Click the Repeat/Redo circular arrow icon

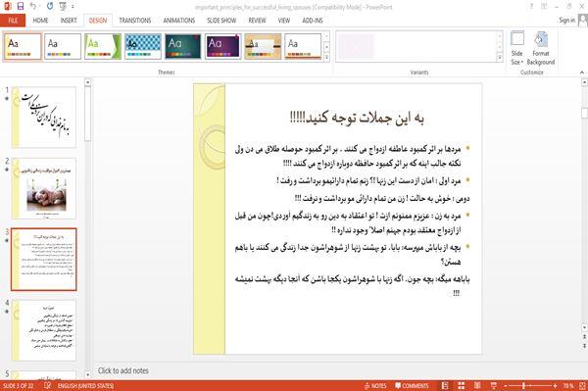pyautogui.click(x=50, y=6)
